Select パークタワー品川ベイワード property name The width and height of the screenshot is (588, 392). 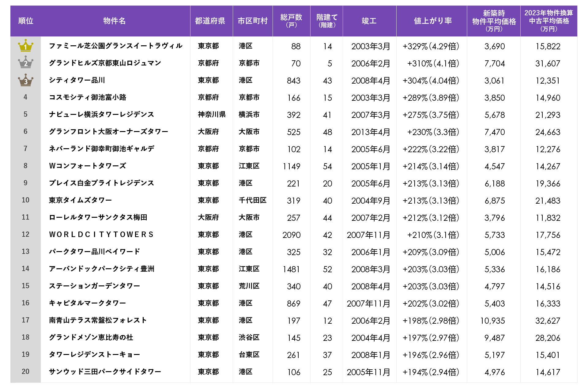point(94,252)
